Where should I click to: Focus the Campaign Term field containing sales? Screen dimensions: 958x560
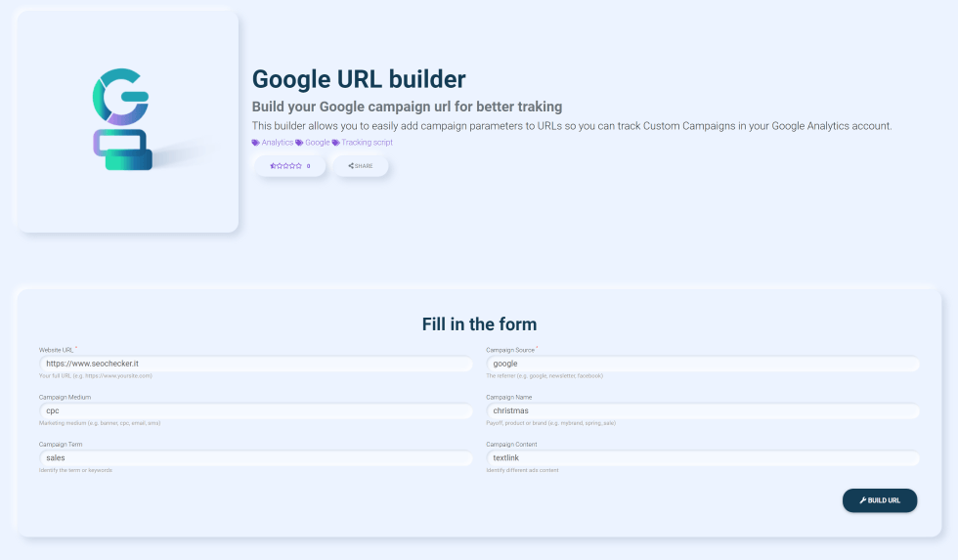[256, 457]
